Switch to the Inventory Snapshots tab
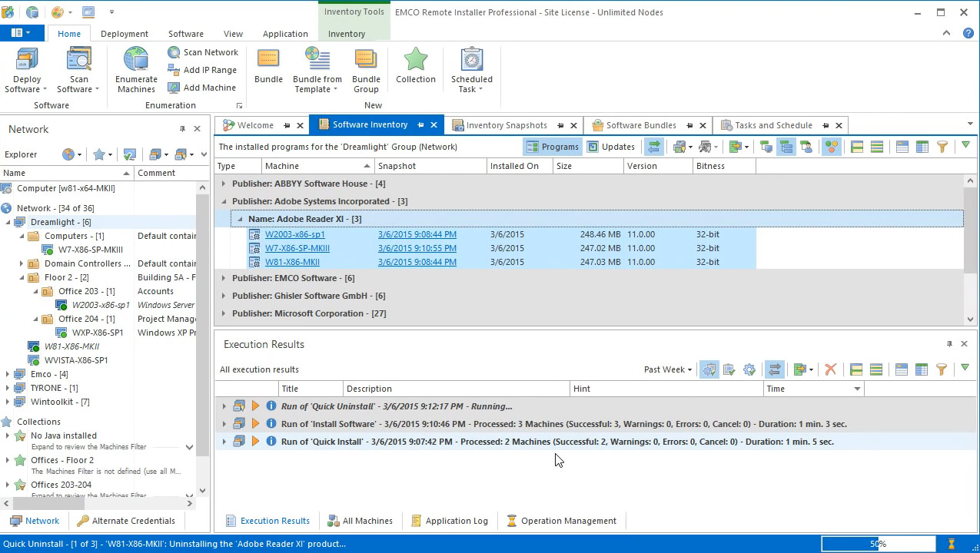This screenshot has width=980, height=553. click(x=506, y=125)
